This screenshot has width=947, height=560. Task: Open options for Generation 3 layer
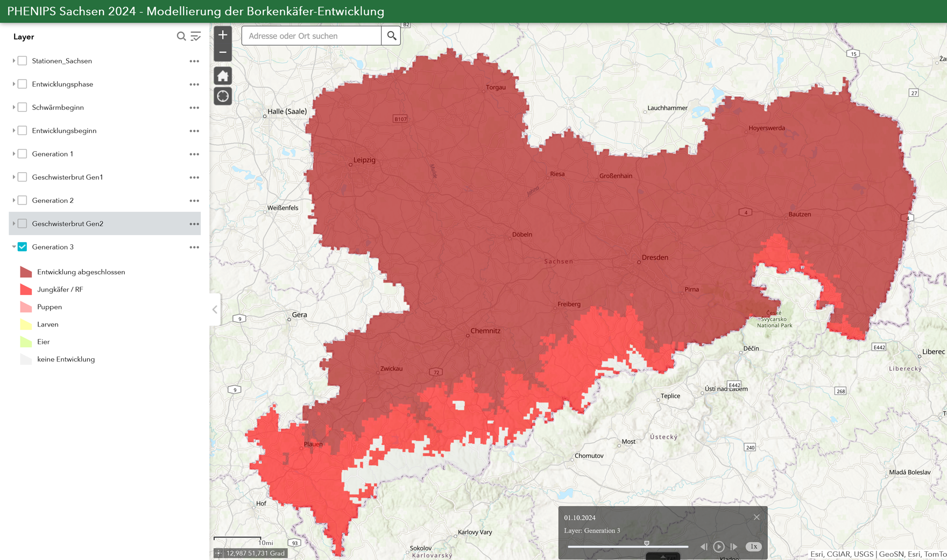click(x=194, y=247)
